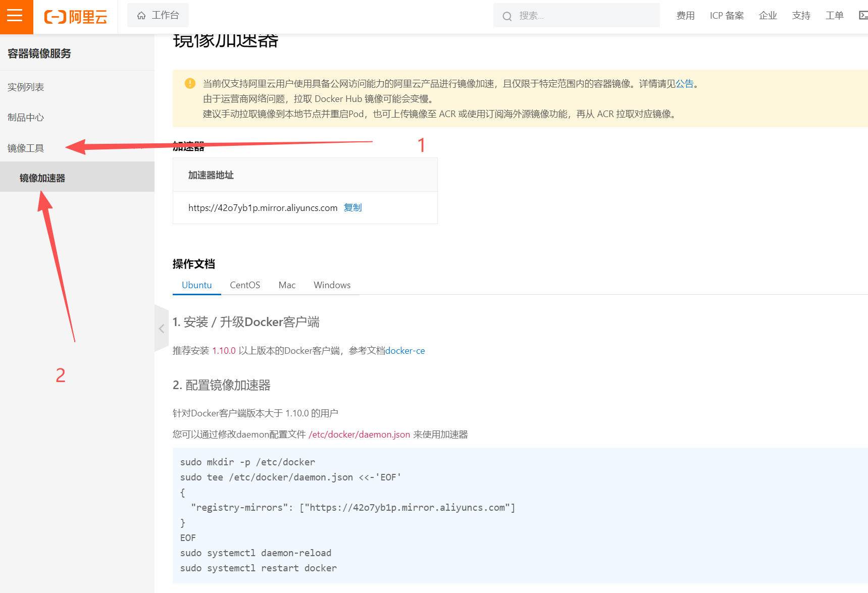
Task: Open the docker-ce documentation link
Action: (x=405, y=351)
